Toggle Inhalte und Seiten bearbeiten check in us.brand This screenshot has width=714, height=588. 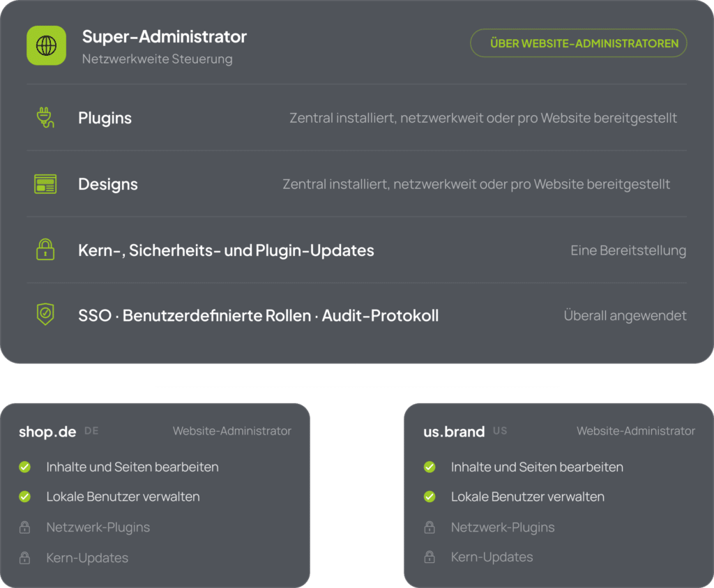coord(430,467)
